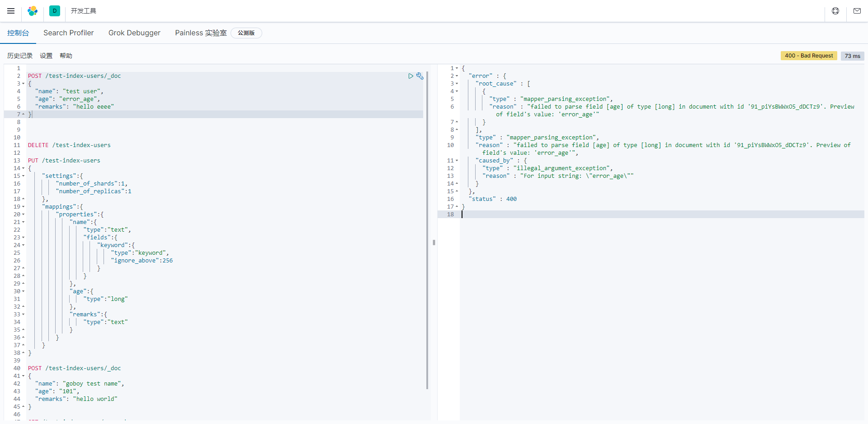Collapse fold at editor line 14
The width and height of the screenshot is (868, 424).
click(x=24, y=168)
